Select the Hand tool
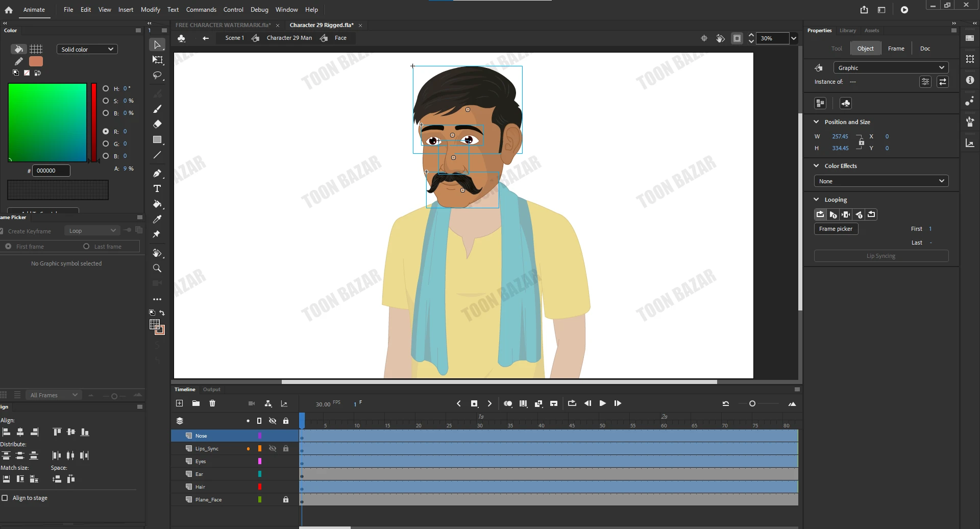 pos(157,253)
